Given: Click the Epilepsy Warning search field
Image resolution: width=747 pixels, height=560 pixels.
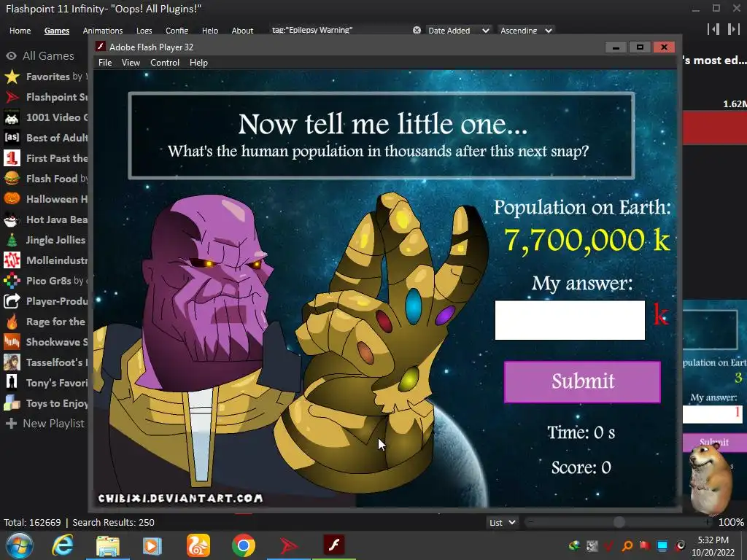Looking at the screenshot, I should pos(339,30).
